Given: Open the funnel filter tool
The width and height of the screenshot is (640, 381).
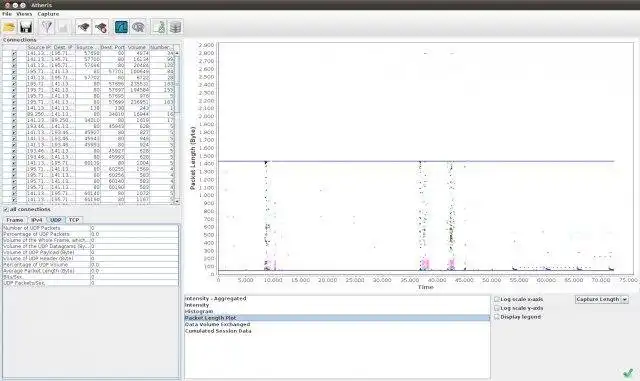Looking at the screenshot, I should pyautogui.click(x=47, y=27).
